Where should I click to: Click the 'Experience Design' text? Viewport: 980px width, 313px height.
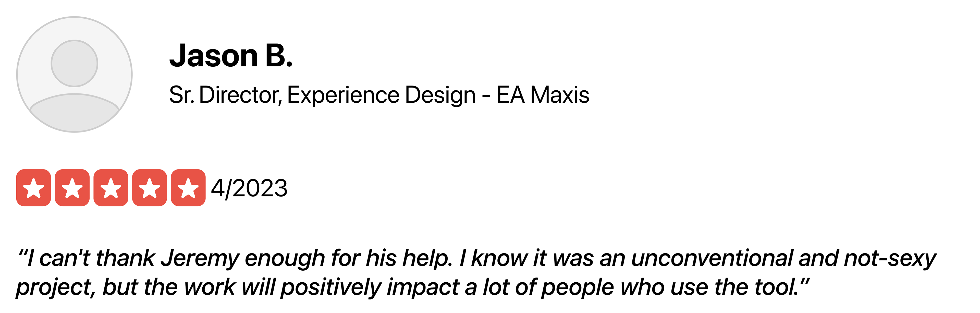(381, 95)
